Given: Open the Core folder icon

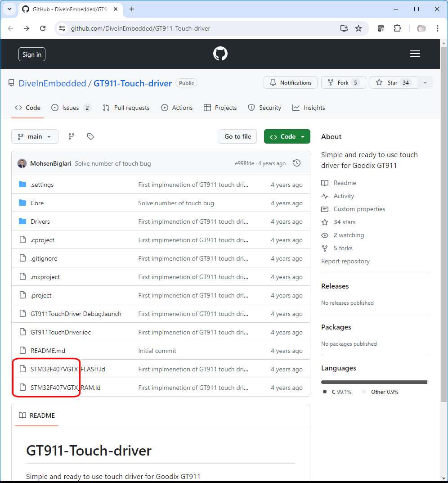Looking at the screenshot, I should coord(23,203).
